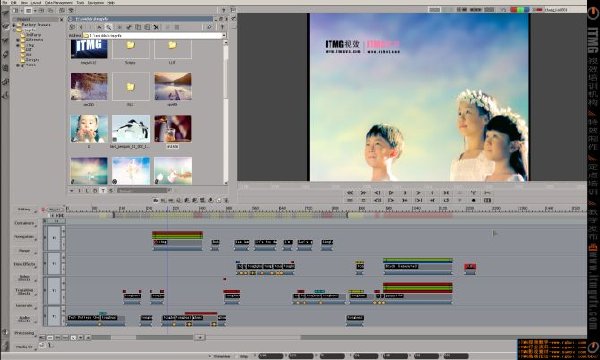
Task: Click the magnifier search icon in browser toolbar
Action: coord(109,27)
